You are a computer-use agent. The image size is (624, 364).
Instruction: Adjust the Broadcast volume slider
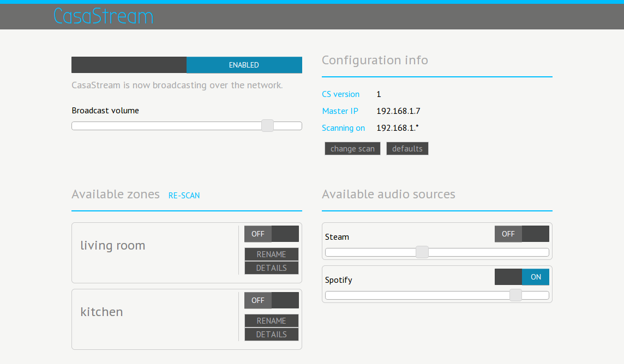pos(267,125)
